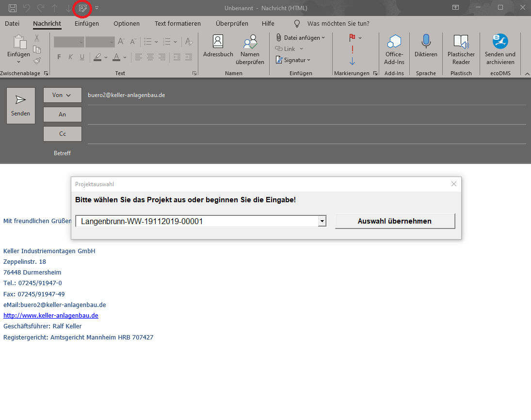
Task: Expand the project selection combo box dropdown
Action: (x=322, y=221)
